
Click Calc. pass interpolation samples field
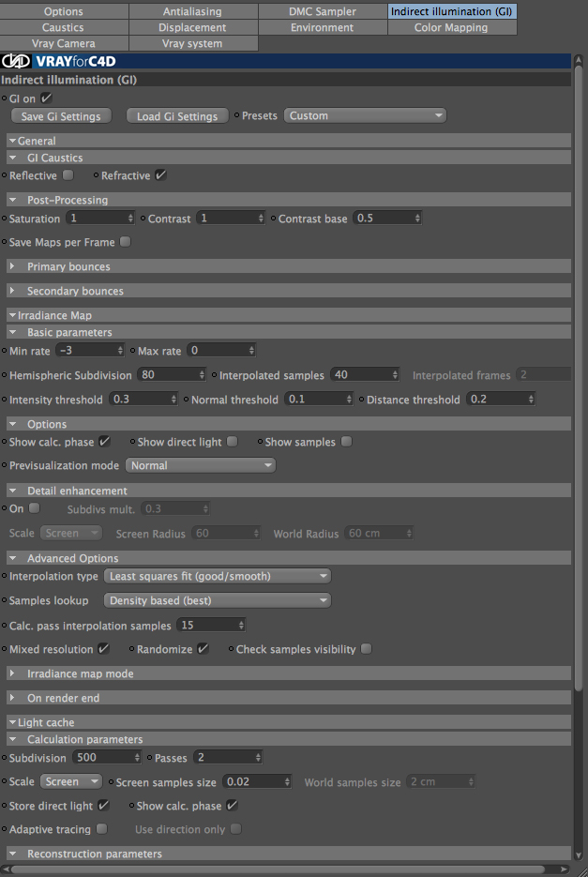(211, 626)
